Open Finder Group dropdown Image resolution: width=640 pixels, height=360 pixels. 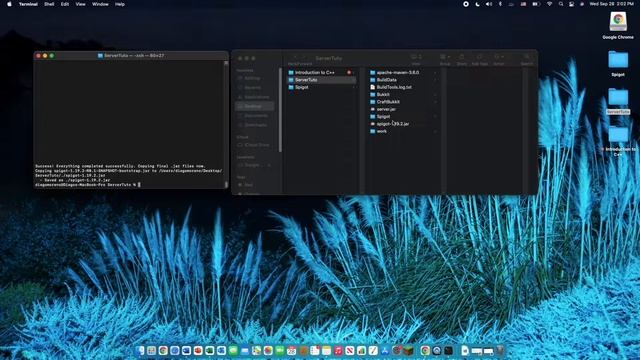[x=445, y=57]
